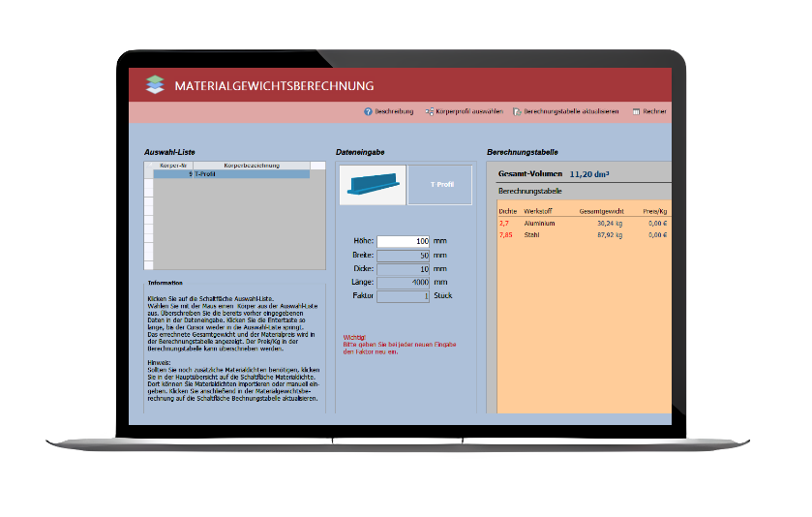Click the Körperprofil auswählen toolbar label
Viewport: 812px width, 517px height.
coord(468,111)
